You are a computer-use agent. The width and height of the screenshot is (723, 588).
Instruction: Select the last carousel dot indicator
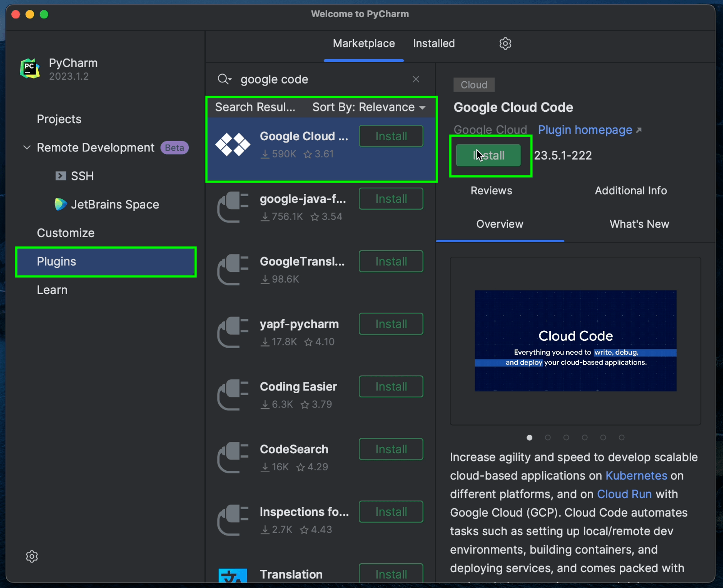point(622,437)
